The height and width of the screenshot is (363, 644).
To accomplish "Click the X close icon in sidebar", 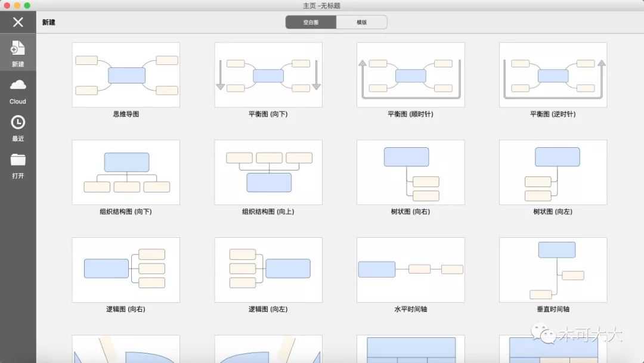I will [18, 23].
